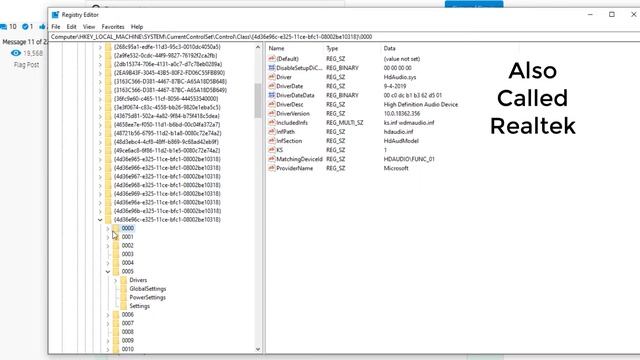Select the 0008 subkey folder icon
The width and height of the screenshot is (640, 360).
click(x=116, y=332)
